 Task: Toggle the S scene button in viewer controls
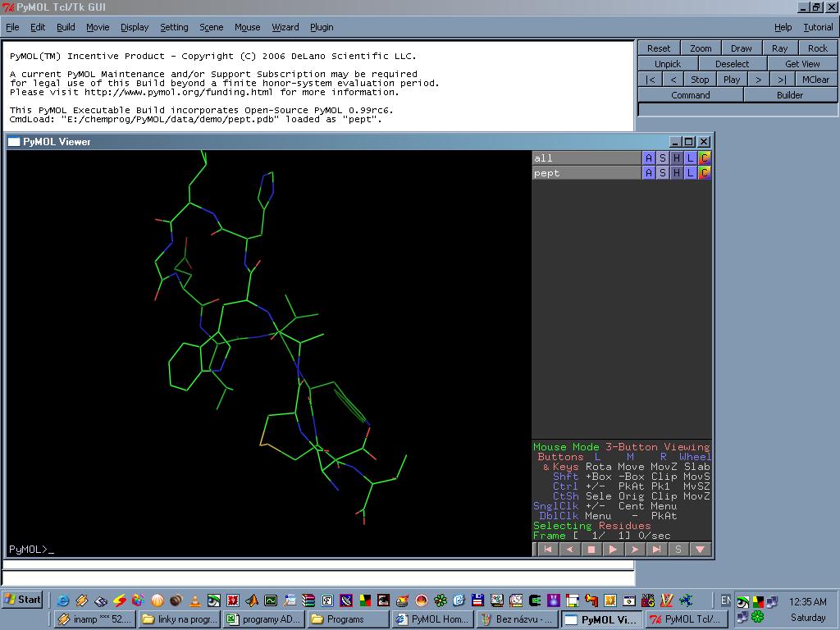click(678, 549)
